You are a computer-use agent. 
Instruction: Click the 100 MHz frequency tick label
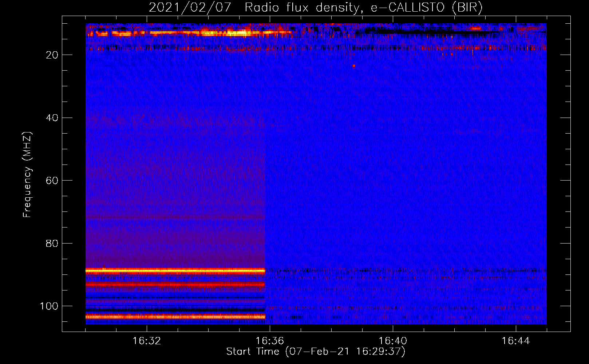coord(49,306)
